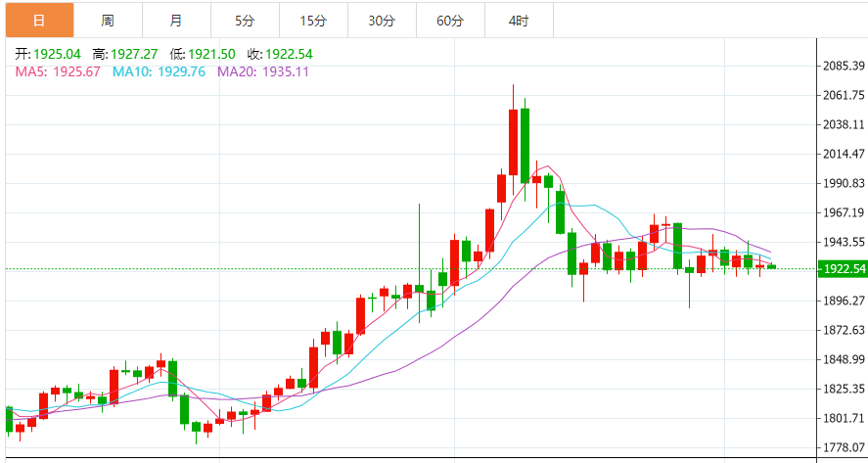Click the latest green candle at far right

(x=772, y=266)
